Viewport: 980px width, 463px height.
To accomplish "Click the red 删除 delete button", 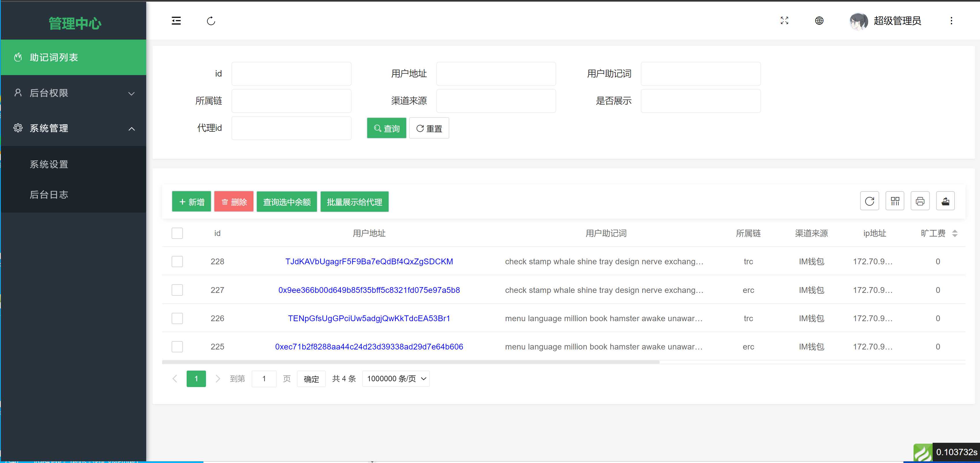I will pyautogui.click(x=233, y=202).
